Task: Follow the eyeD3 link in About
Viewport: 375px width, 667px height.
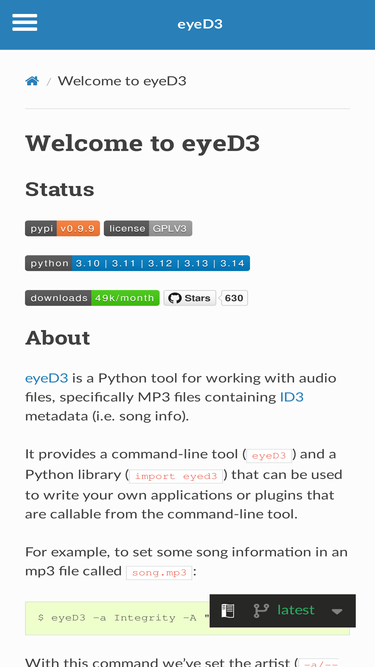Action: click(x=47, y=378)
